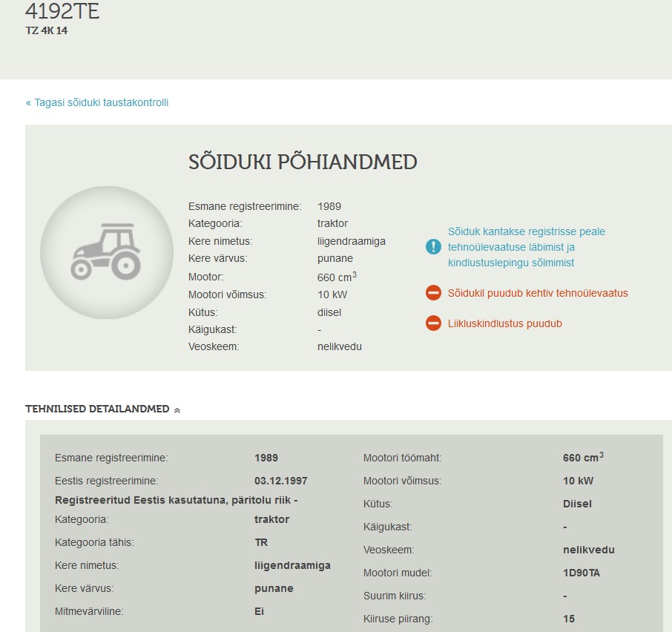This screenshot has height=632, width=672.
Task: Click the model name TZ 4K 14
Action: click(46, 31)
